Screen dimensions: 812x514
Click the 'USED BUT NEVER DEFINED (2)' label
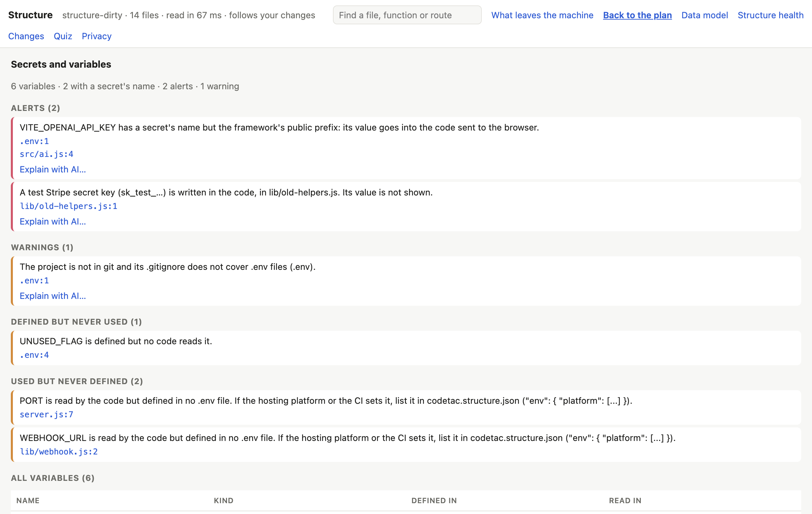point(77,381)
